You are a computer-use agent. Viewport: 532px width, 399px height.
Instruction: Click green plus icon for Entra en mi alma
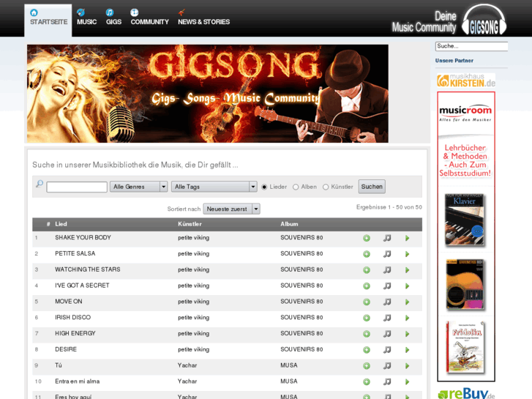pos(367,381)
